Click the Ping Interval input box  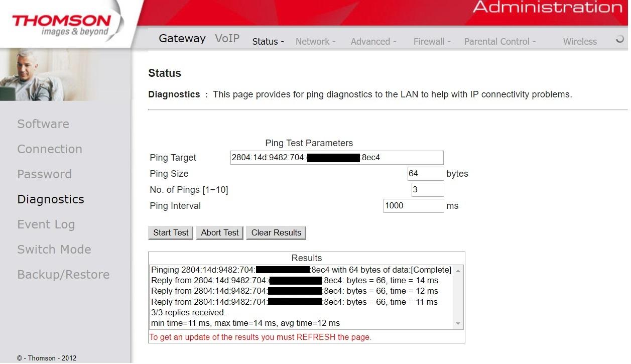pyautogui.click(x=414, y=206)
